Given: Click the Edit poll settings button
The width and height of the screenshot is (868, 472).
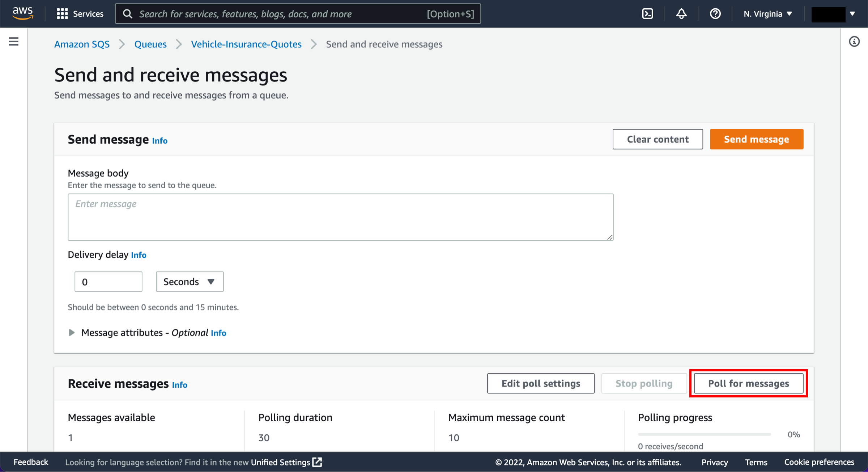Looking at the screenshot, I should [x=541, y=383].
